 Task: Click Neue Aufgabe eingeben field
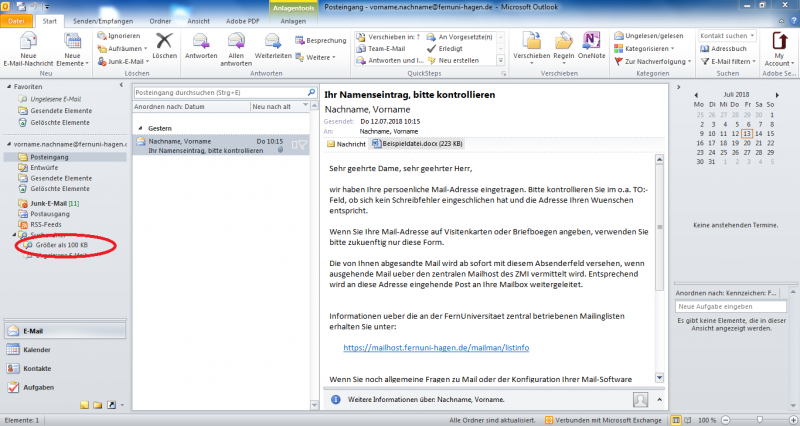click(731, 307)
